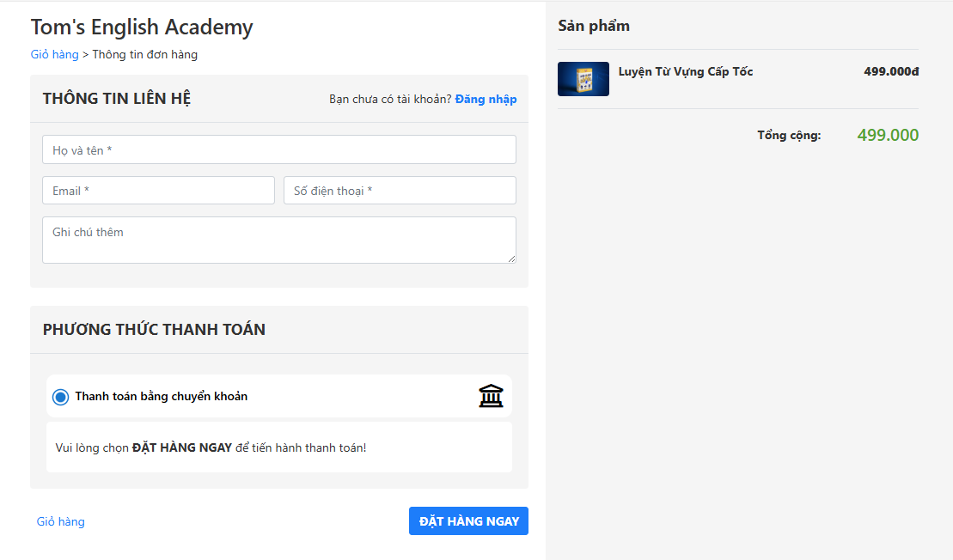Click the Thông tin đơn hàng breadcrumb item
Image resolution: width=953 pixels, height=560 pixels.
145,54
